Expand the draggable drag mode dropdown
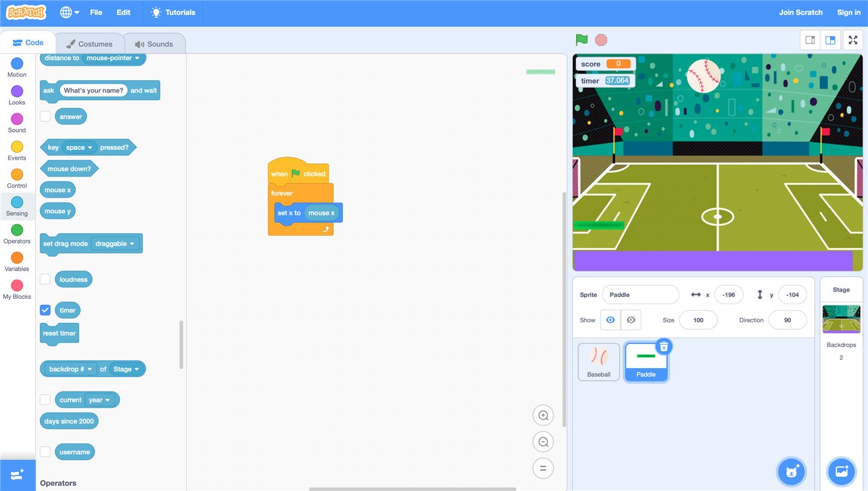 point(115,244)
